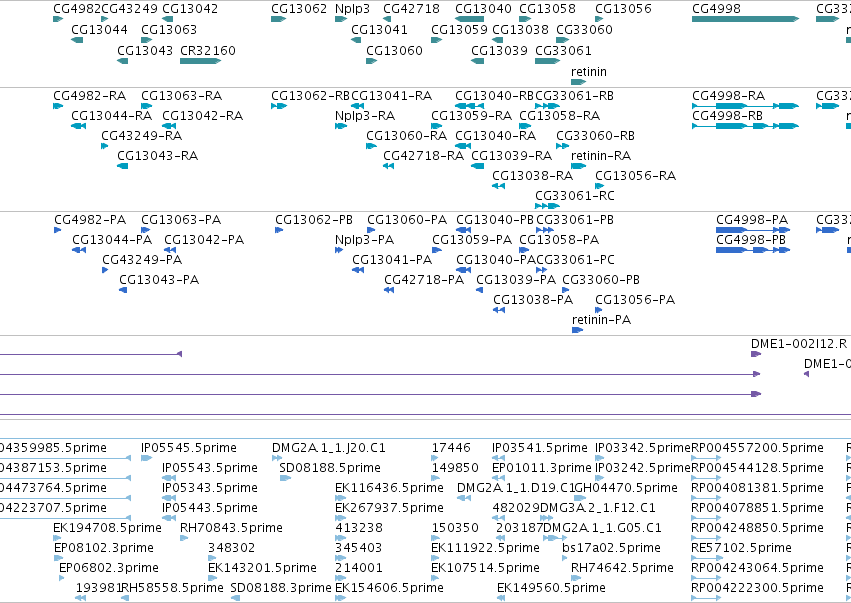Click the CG13058 gene label
851x603 pixels.
tap(547, 9)
